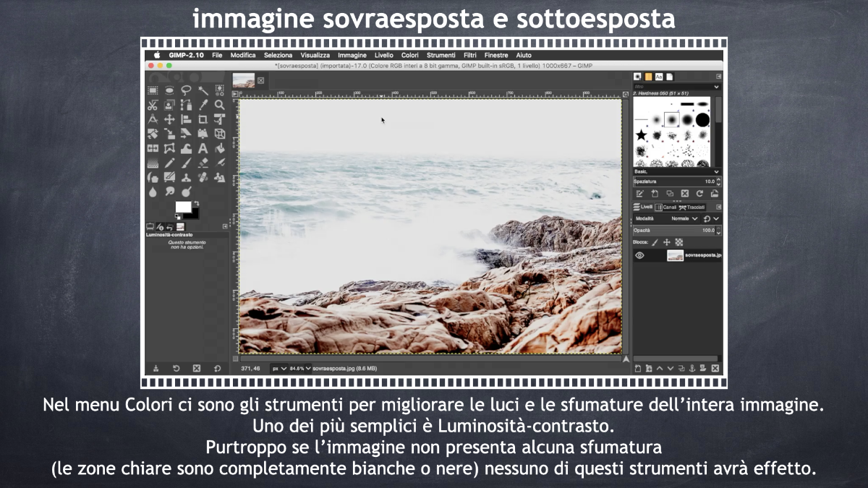
Task: Select the Free Select lasso tool
Action: pyautogui.click(x=186, y=90)
